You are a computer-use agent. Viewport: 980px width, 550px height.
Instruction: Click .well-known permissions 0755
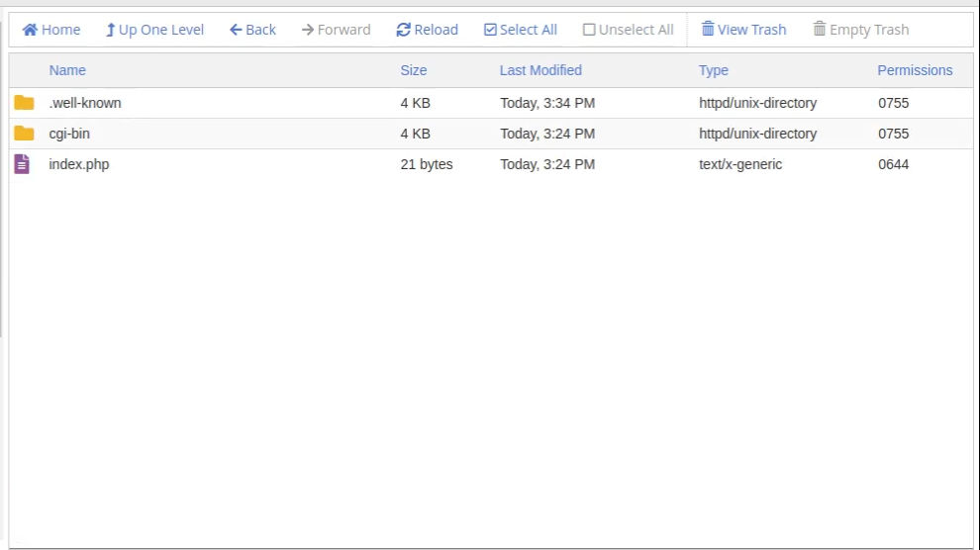pyautogui.click(x=893, y=103)
